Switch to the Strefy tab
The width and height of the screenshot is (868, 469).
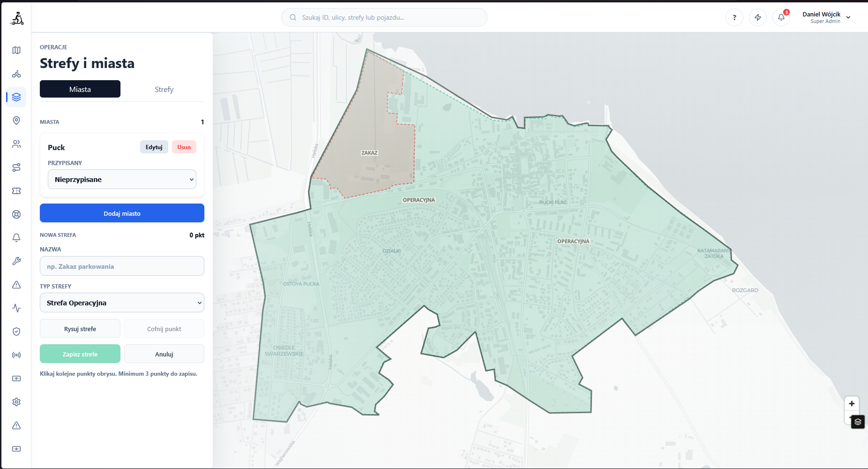(164, 89)
